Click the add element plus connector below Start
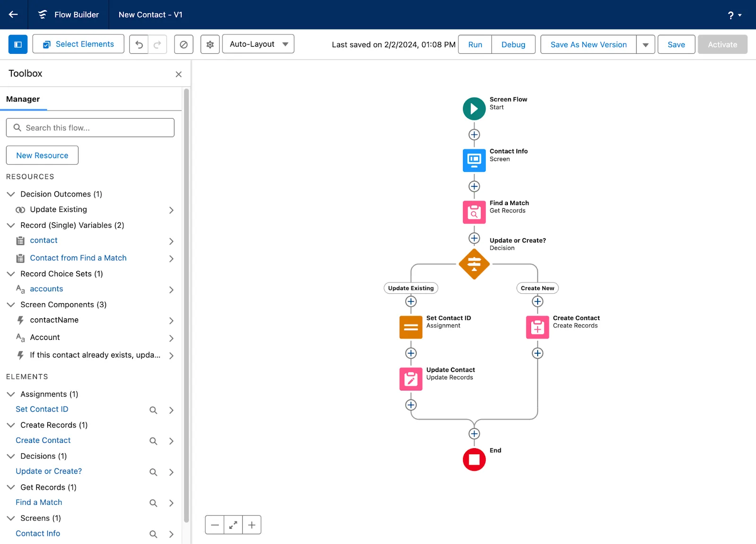This screenshot has width=756, height=544. pos(474,134)
